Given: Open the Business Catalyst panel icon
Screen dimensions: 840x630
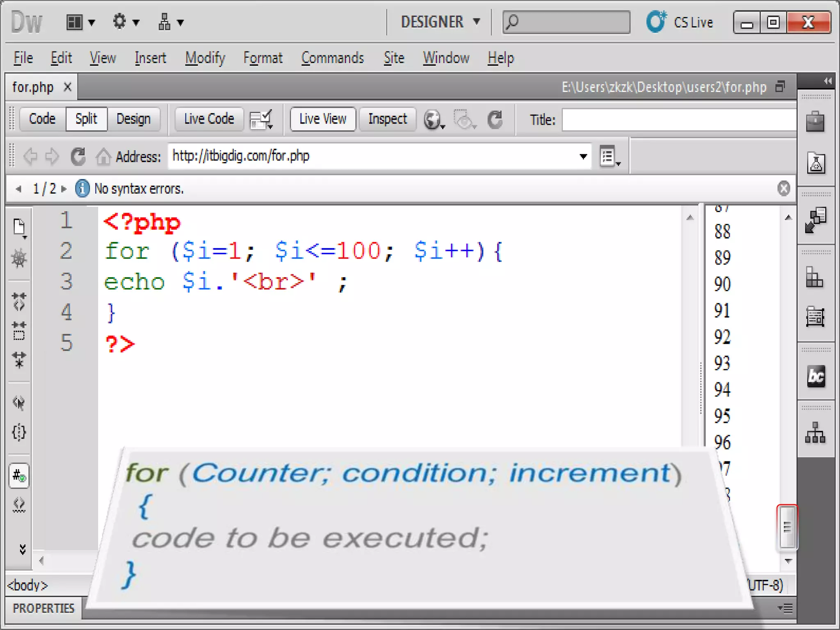Looking at the screenshot, I should (x=815, y=376).
